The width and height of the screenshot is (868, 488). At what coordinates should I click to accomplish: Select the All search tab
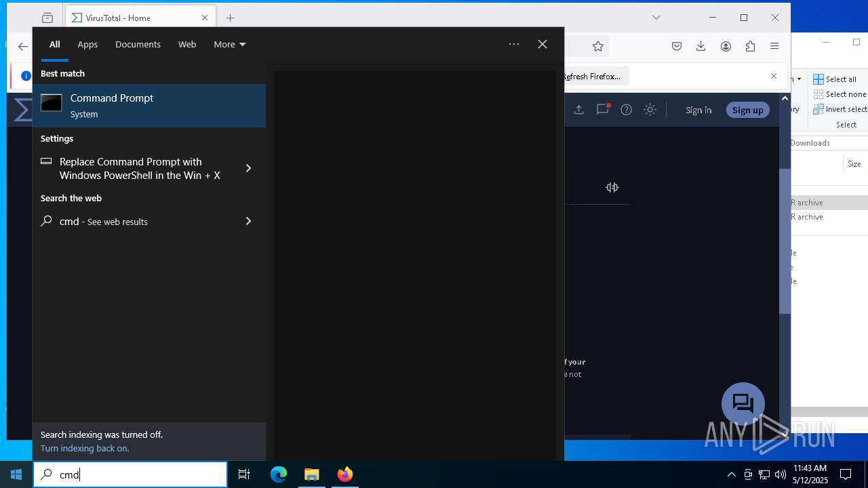point(54,44)
